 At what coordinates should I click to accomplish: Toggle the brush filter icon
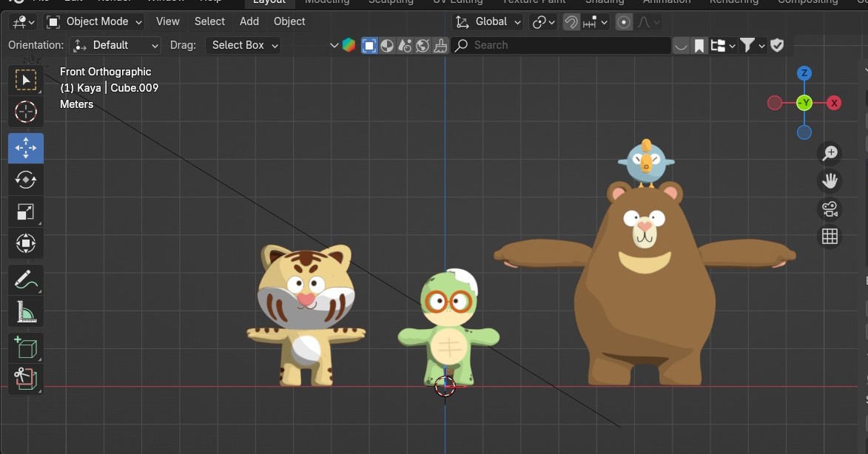(x=440, y=45)
